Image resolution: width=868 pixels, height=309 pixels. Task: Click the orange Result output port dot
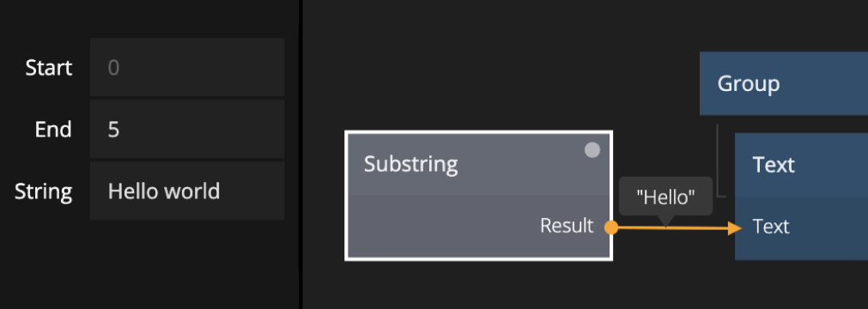[611, 227]
